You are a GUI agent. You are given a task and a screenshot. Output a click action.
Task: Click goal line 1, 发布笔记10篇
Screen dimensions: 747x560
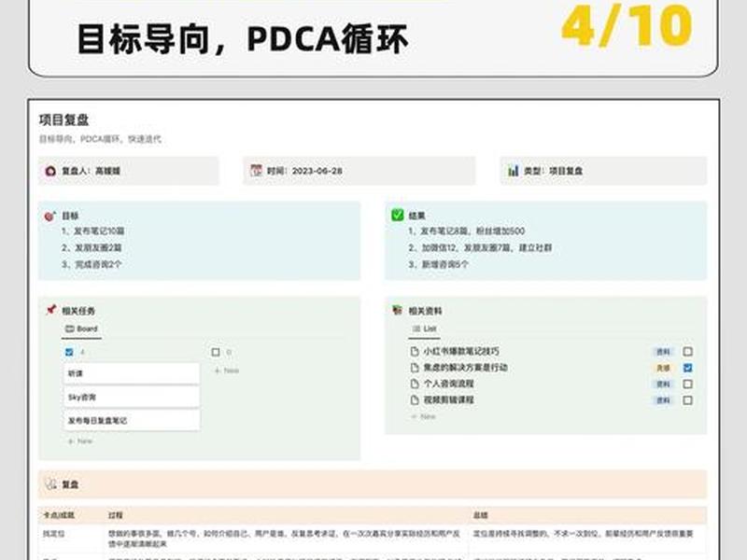click(x=92, y=231)
